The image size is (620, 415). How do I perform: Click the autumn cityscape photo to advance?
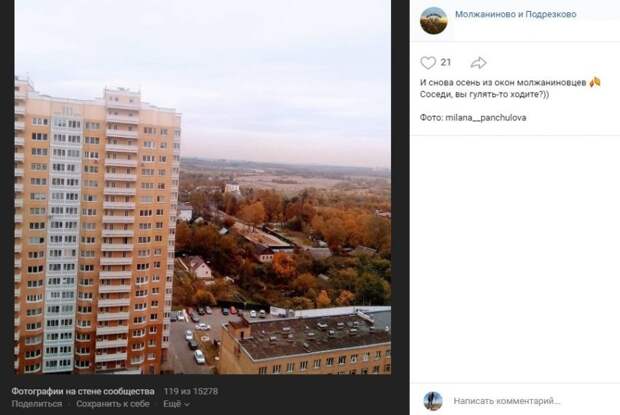[x=203, y=187]
